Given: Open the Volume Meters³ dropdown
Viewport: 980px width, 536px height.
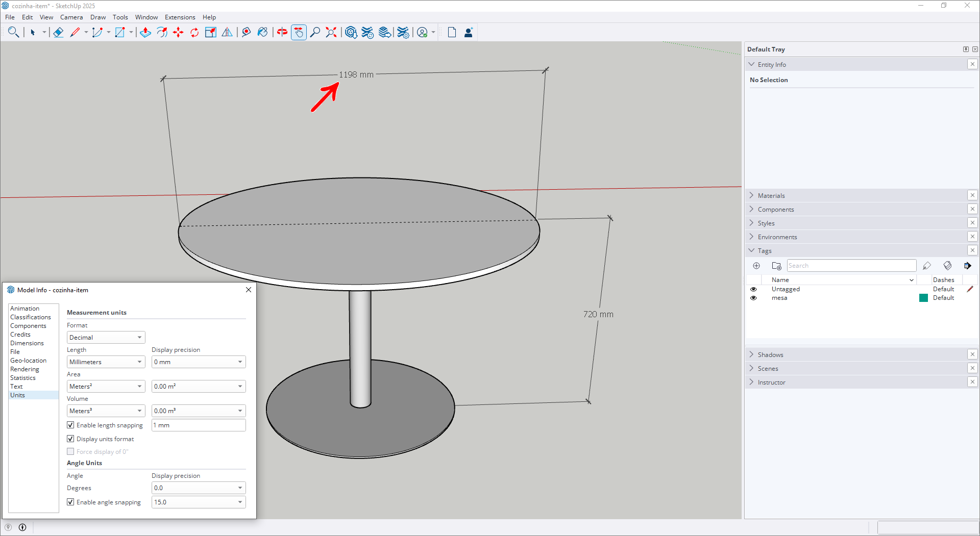Looking at the screenshot, I should click(x=106, y=411).
